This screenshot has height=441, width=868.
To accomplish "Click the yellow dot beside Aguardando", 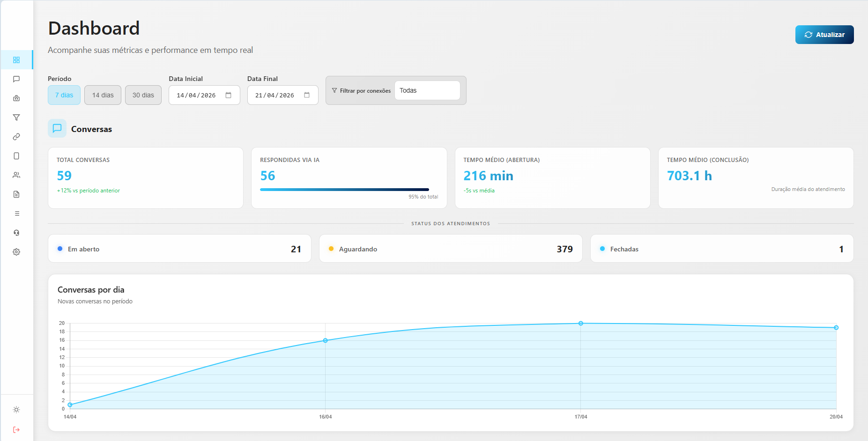I will pyautogui.click(x=331, y=249).
